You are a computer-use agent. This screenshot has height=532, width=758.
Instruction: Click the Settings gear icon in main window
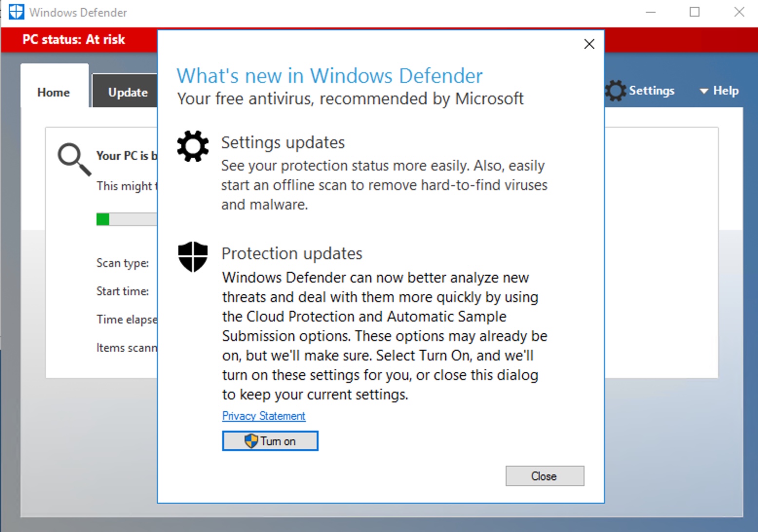[616, 91]
